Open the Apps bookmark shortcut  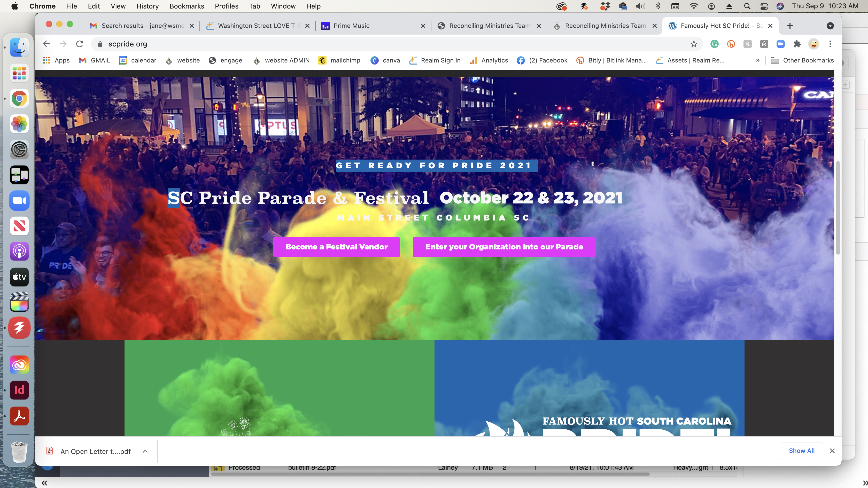point(56,60)
